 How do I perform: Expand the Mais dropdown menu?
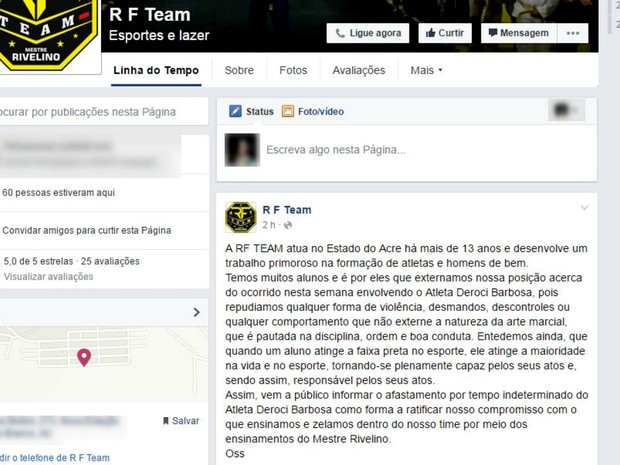pos(426,70)
